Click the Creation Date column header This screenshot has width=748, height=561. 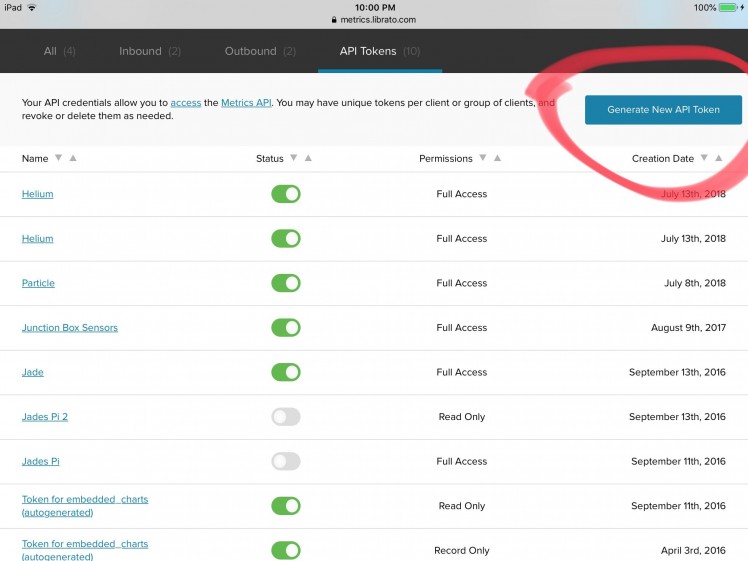tap(663, 158)
